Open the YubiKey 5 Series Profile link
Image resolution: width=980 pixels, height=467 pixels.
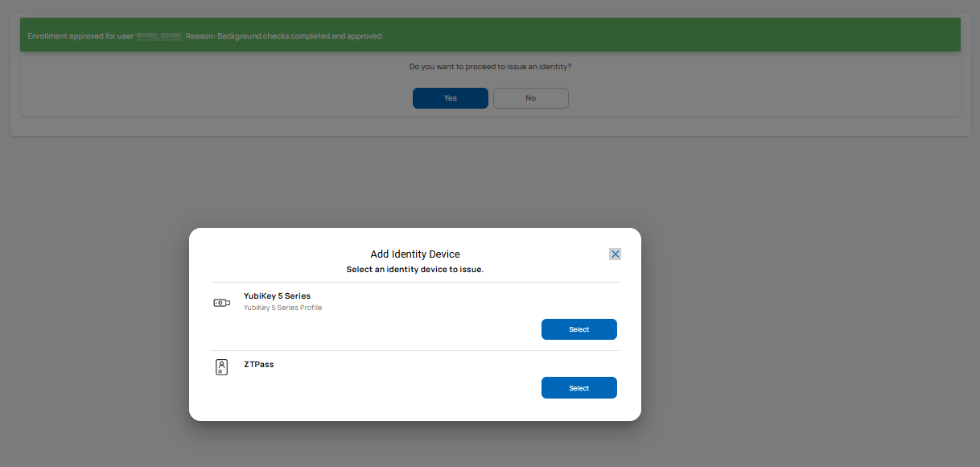coord(282,307)
